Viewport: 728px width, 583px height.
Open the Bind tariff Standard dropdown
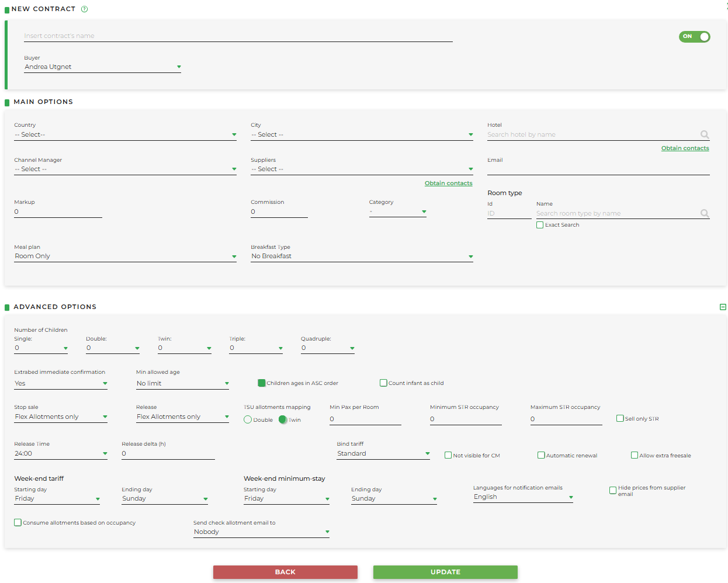tap(383, 454)
